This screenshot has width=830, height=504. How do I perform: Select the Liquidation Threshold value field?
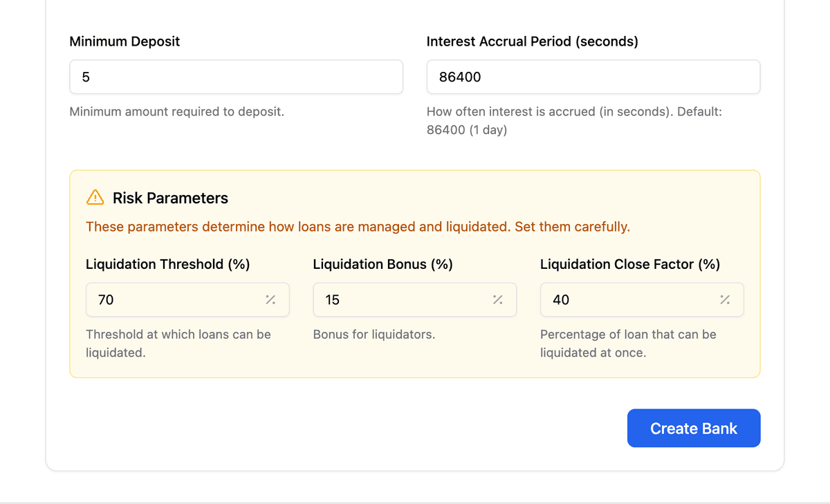point(173,300)
